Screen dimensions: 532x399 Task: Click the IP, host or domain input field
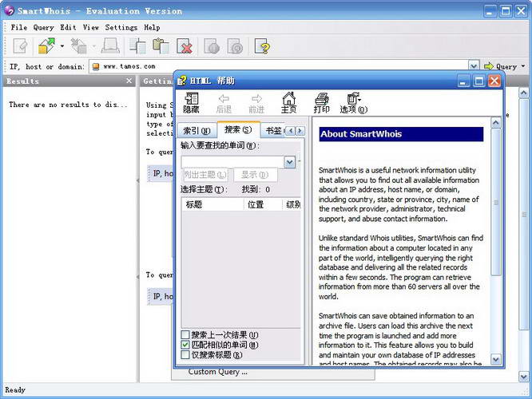coord(278,66)
